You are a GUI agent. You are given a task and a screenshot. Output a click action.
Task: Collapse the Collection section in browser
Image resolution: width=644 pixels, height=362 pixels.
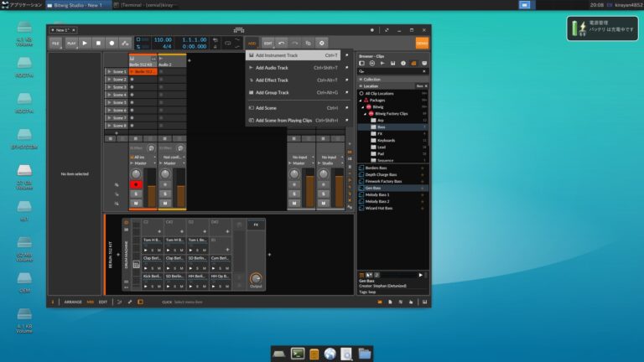(361, 80)
